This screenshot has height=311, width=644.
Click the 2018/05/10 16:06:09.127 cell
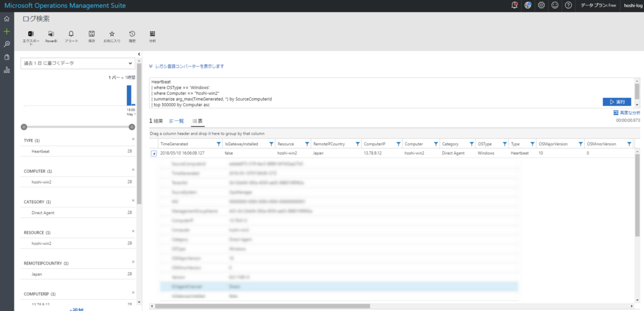(182, 153)
